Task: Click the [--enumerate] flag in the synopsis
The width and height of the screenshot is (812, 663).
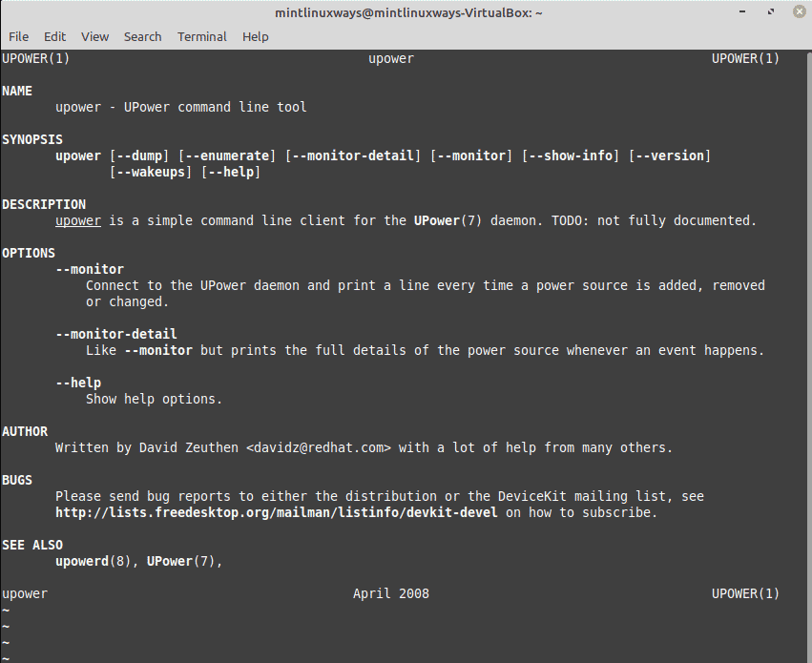Action: (x=227, y=155)
